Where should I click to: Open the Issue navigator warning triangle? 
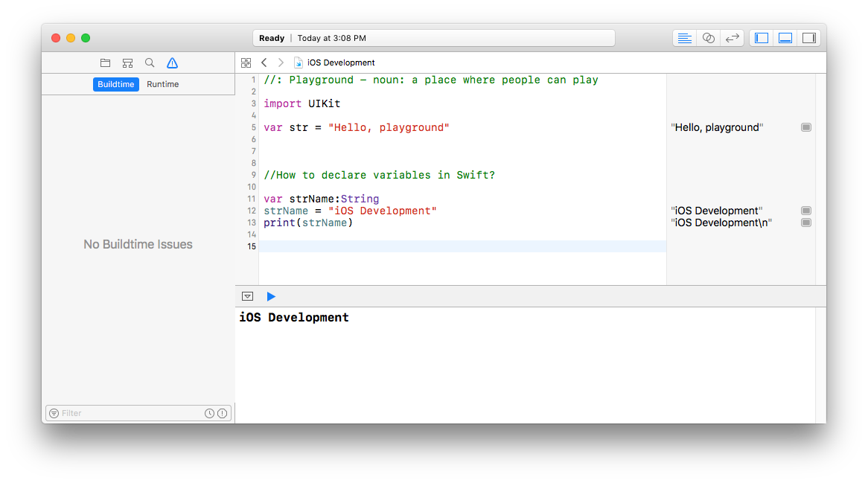[172, 63]
